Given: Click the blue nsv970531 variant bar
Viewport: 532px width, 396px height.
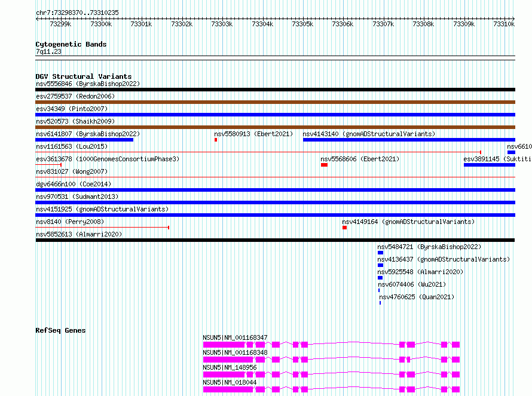Looking at the screenshot, I should click(x=275, y=202).
